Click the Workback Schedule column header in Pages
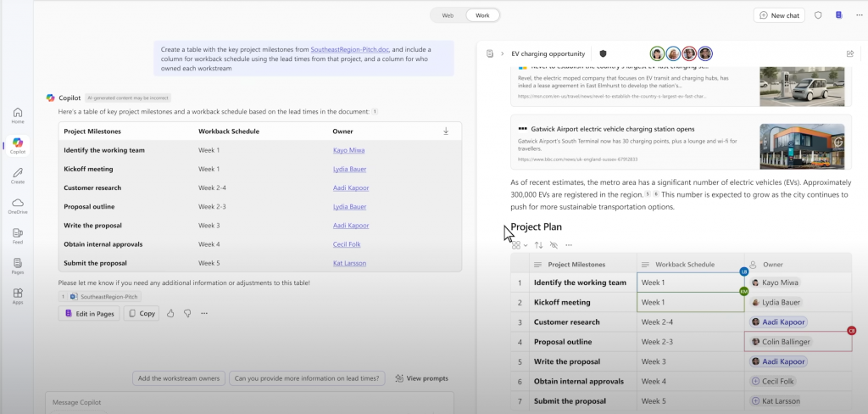This screenshot has width=868, height=414. tap(690, 265)
